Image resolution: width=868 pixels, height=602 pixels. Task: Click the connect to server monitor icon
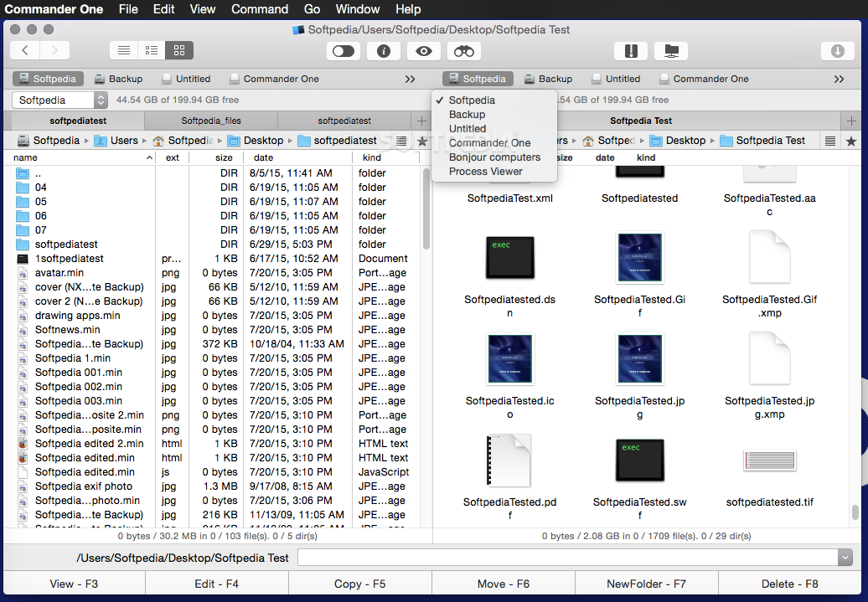coord(671,51)
